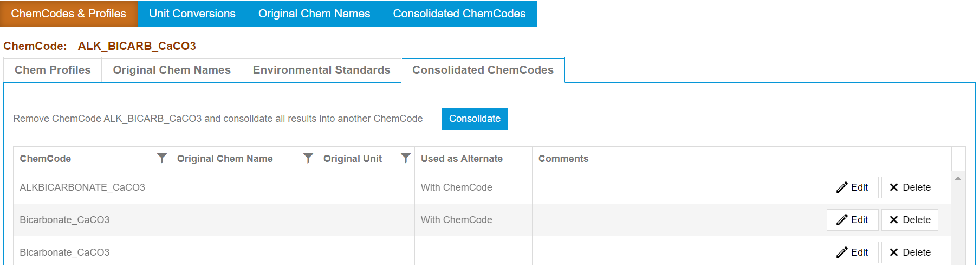Delete the last Bicarbonate_CaCO3 row
Image resolution: width=980 pixels, height=266 pixels.
coord(910,252)
